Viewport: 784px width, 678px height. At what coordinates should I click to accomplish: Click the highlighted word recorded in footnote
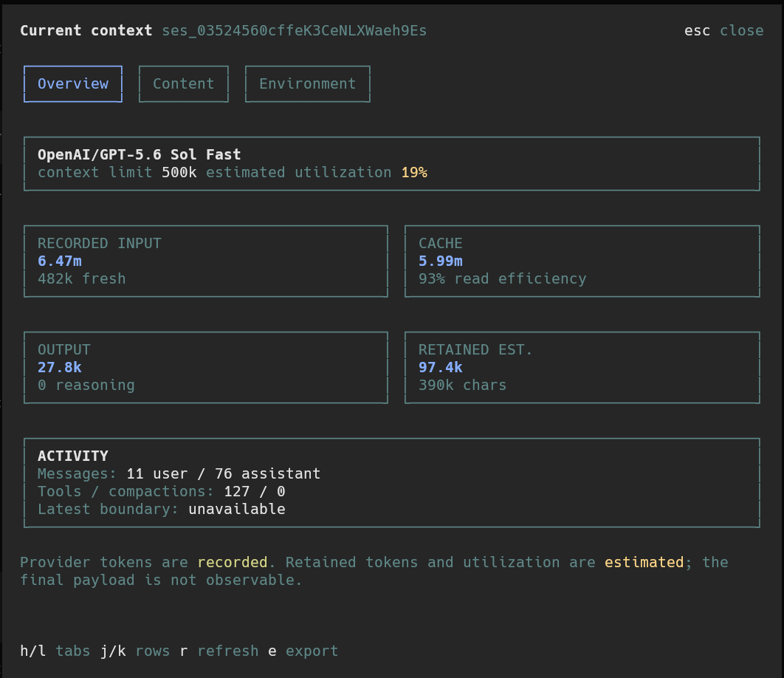click(x=233, y=562)
